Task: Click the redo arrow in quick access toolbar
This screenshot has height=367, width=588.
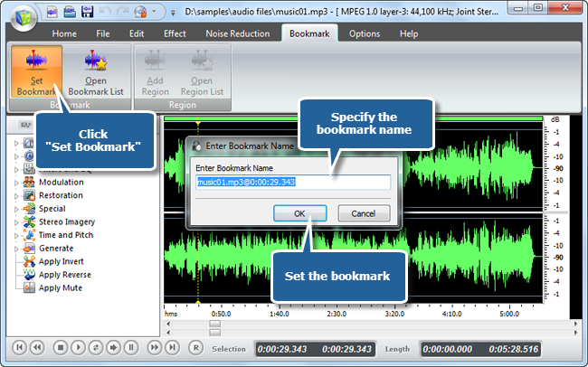Action: click(122, 12)
